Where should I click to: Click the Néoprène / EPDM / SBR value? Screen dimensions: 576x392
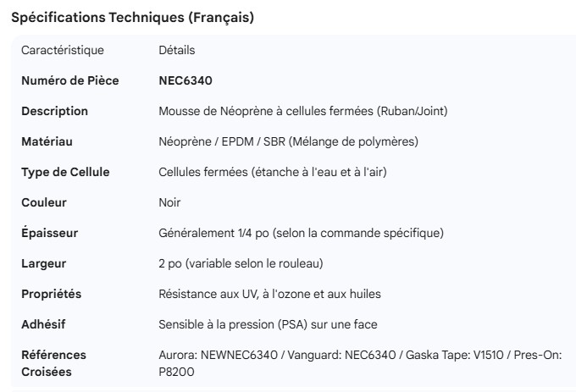(x=288, y=141)
